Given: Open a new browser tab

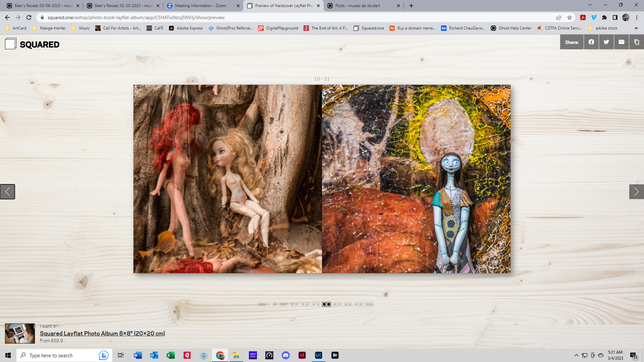Looking at the screenshot, I should 411,6.
